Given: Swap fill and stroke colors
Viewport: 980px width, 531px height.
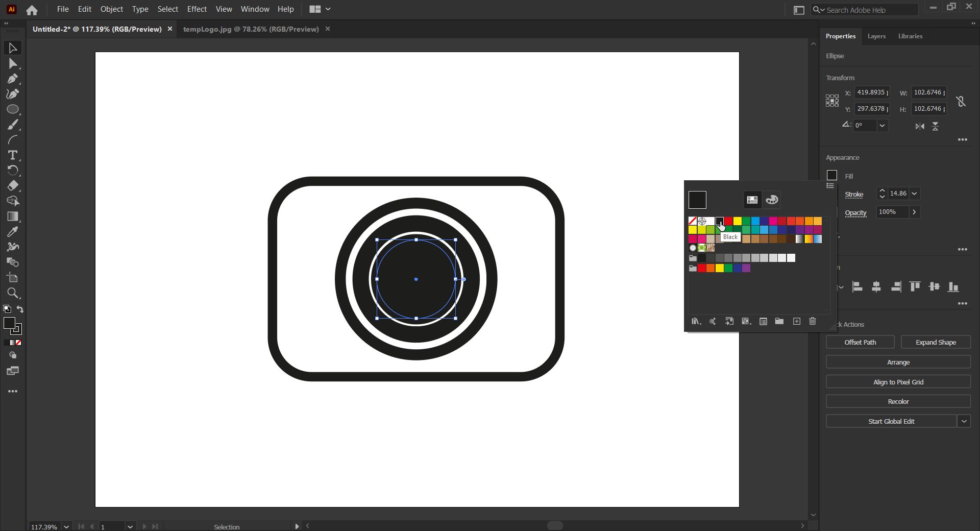Looking at the screenshot, I should [x=20, y=309].
